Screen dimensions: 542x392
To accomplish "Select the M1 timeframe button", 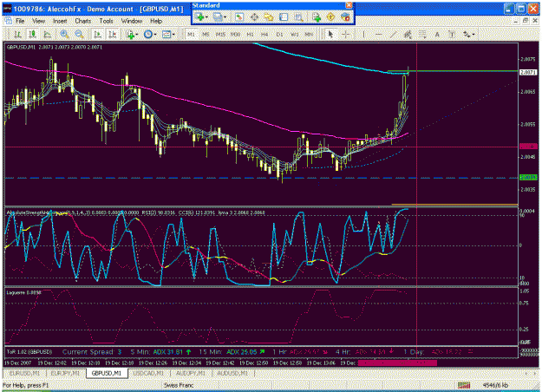I will (x=191, y=35).
